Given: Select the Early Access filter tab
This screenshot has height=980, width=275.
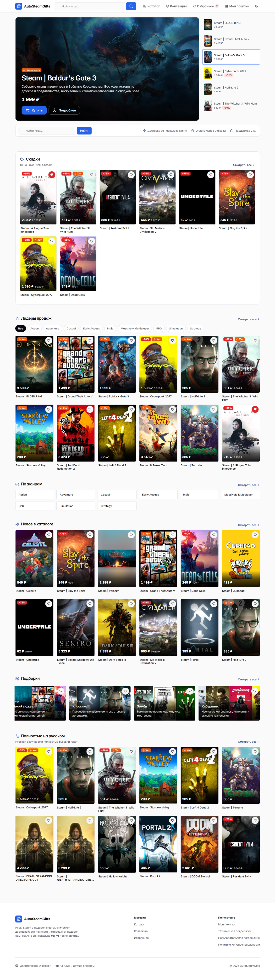Looking at the screenshot, I should (91, 328).
